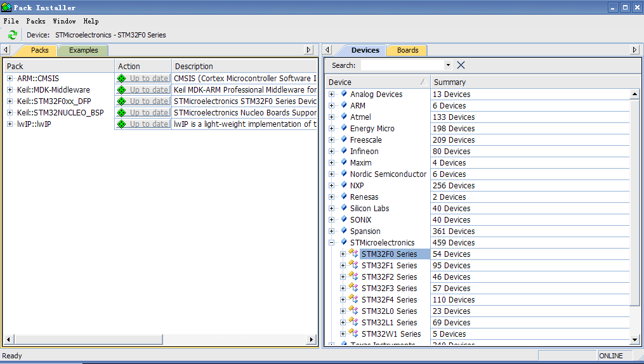
Task: Click the green refresh packs icon
Action: (x=12, y=35)
